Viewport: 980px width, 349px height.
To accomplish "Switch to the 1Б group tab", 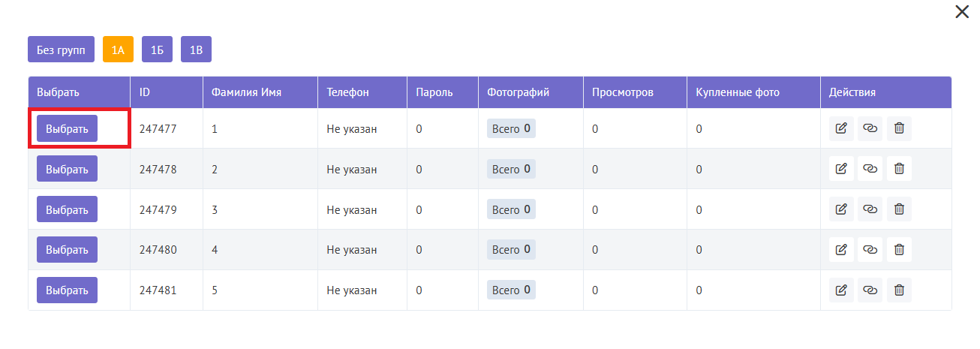I will click(157, 50).
